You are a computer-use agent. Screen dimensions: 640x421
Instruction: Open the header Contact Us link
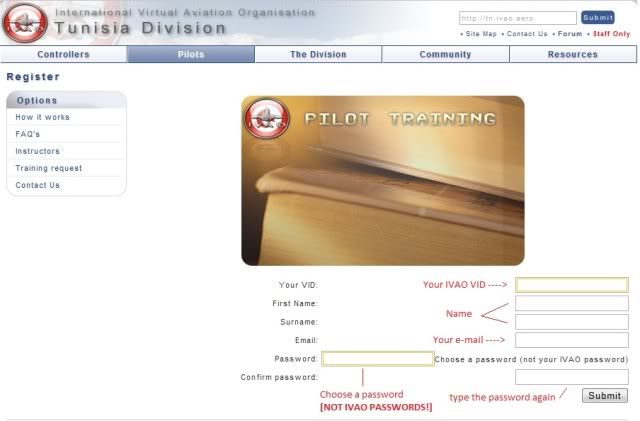click(x=527, y=34)
